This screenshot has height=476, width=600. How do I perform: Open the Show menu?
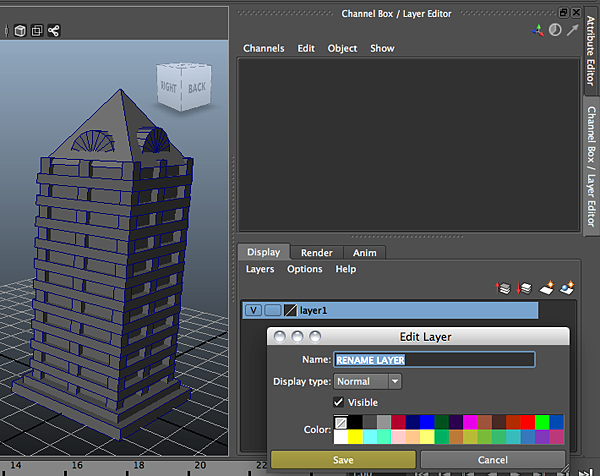pos(382,49)
